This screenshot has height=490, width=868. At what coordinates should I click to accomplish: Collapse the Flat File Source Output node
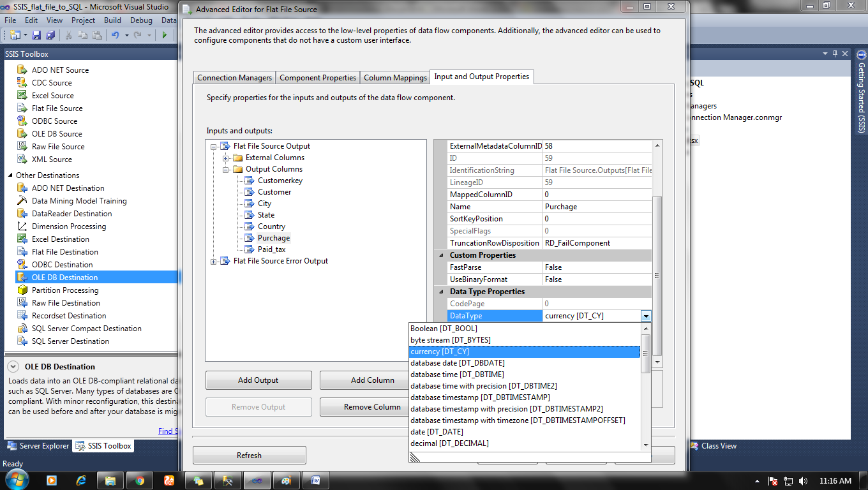point(213,146)
